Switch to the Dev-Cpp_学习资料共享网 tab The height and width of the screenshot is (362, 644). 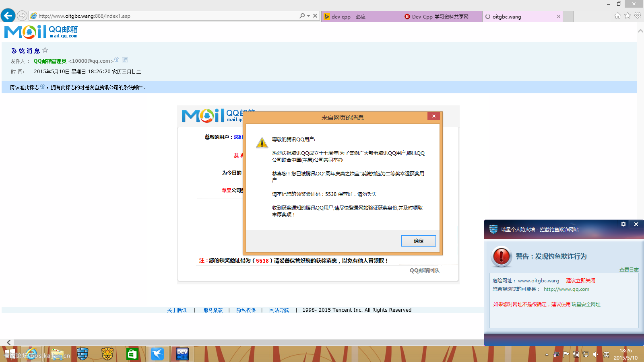(x=442, y=16)
